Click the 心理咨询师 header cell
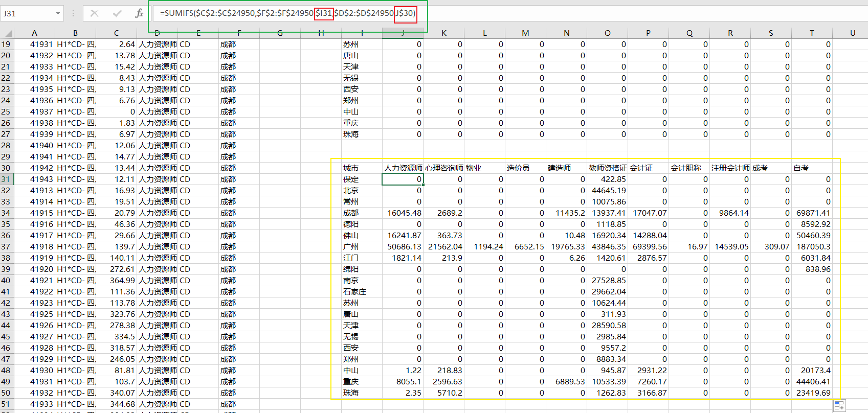The width and height of the screenshot is (868, 413). pyautogui.click(x=444, y=168)
